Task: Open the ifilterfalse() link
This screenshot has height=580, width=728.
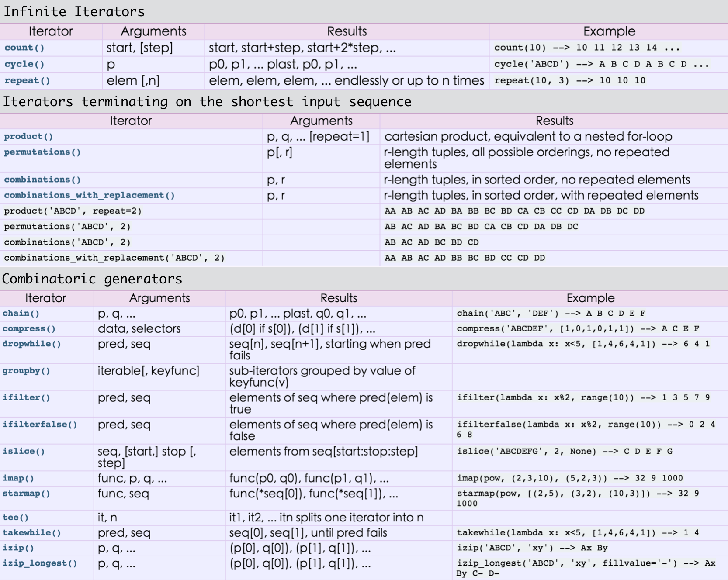Action: click(x=40, y=425)
